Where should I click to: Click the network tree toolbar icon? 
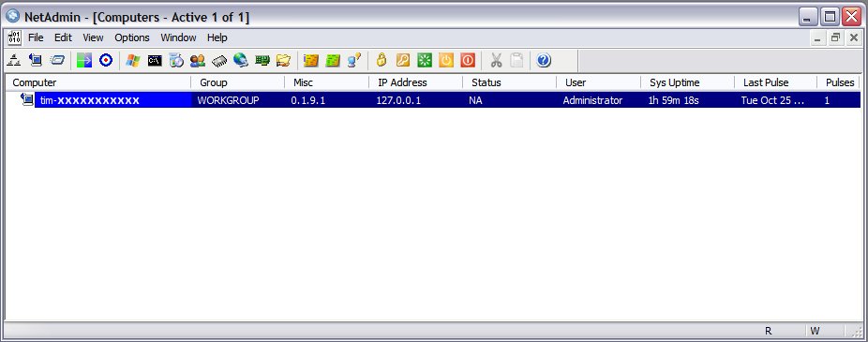click(x=14, y=60)
